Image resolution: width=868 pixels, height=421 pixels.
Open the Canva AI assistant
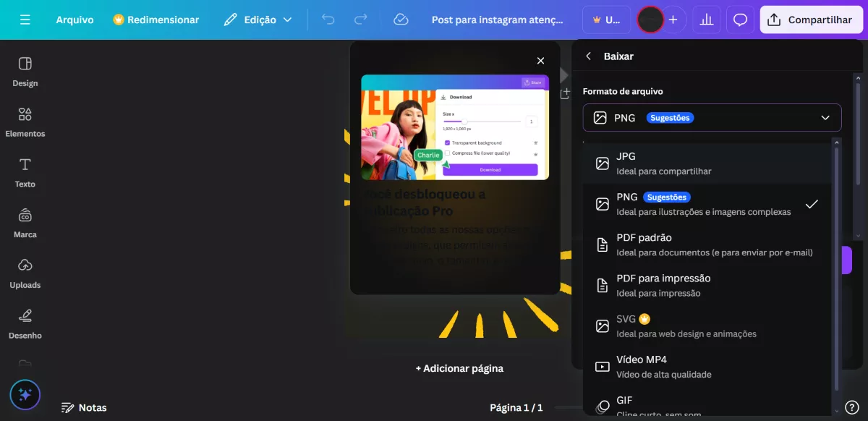coord(25,395)
